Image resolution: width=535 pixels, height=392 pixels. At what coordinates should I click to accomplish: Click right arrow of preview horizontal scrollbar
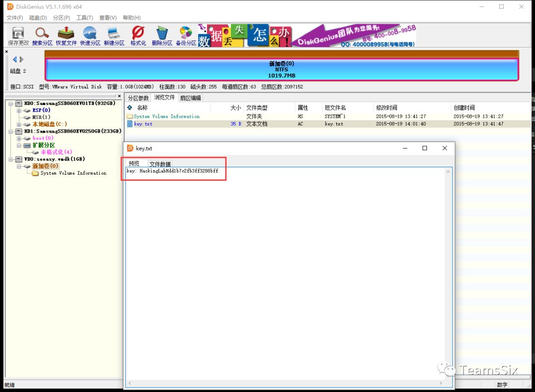point(441,383)
